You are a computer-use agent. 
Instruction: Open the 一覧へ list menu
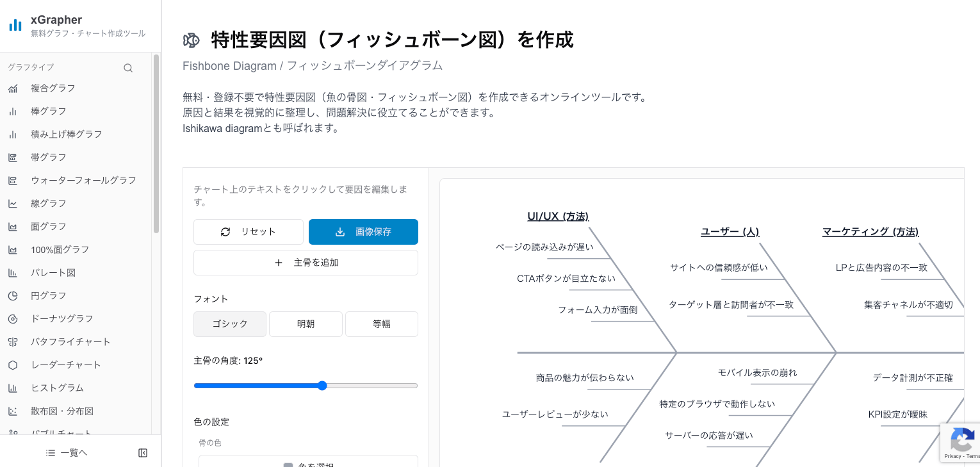coord(66,452)
